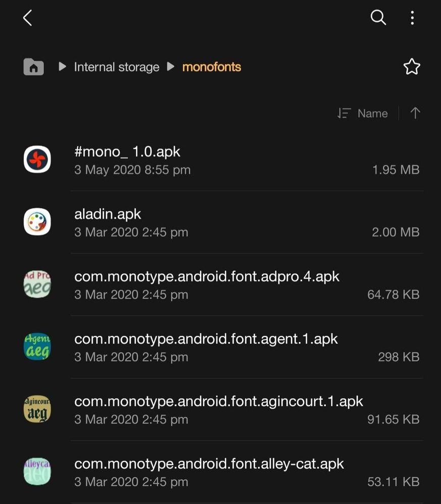This screenshot has height=504, width=441.
Task: Go to the home folder icon
Action: click(34, 67)
